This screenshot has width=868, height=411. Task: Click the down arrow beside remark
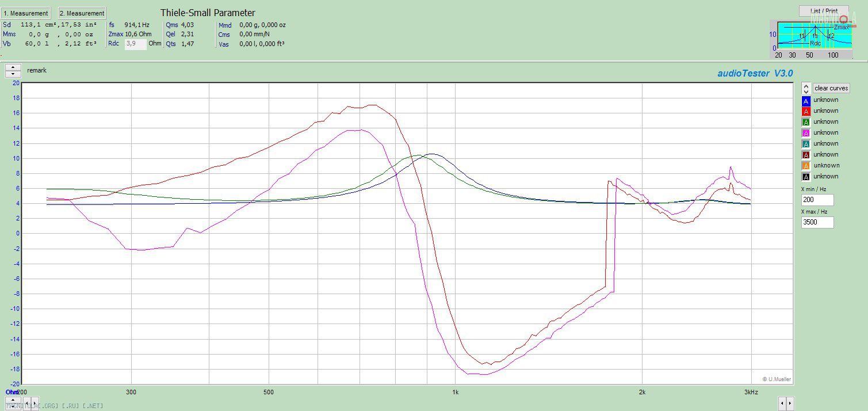click(13, 74)
